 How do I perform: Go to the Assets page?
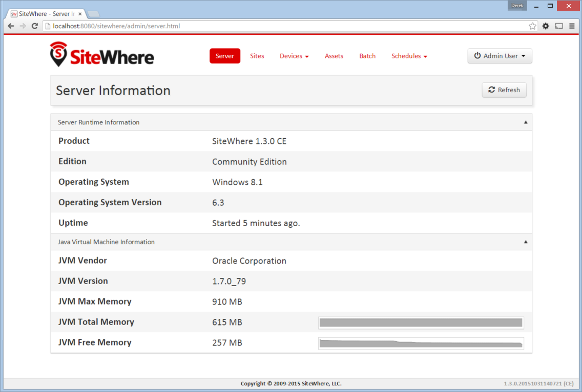click(334, 56)
